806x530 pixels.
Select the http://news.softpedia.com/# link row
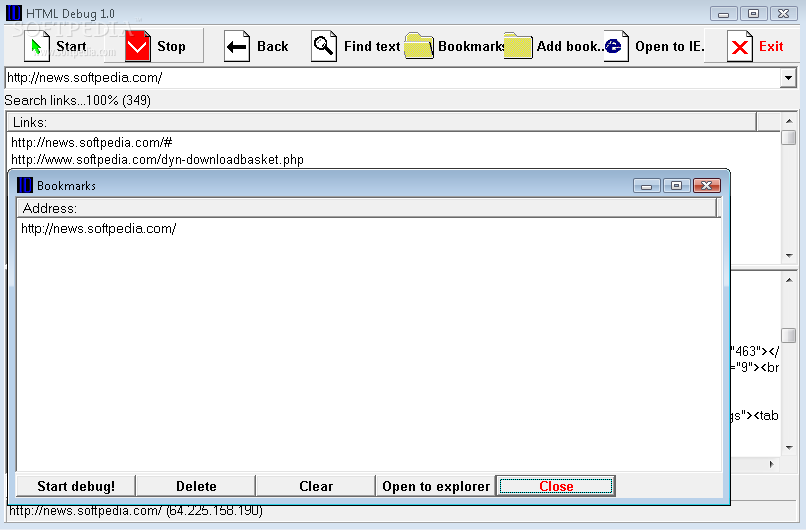[91, 142]
